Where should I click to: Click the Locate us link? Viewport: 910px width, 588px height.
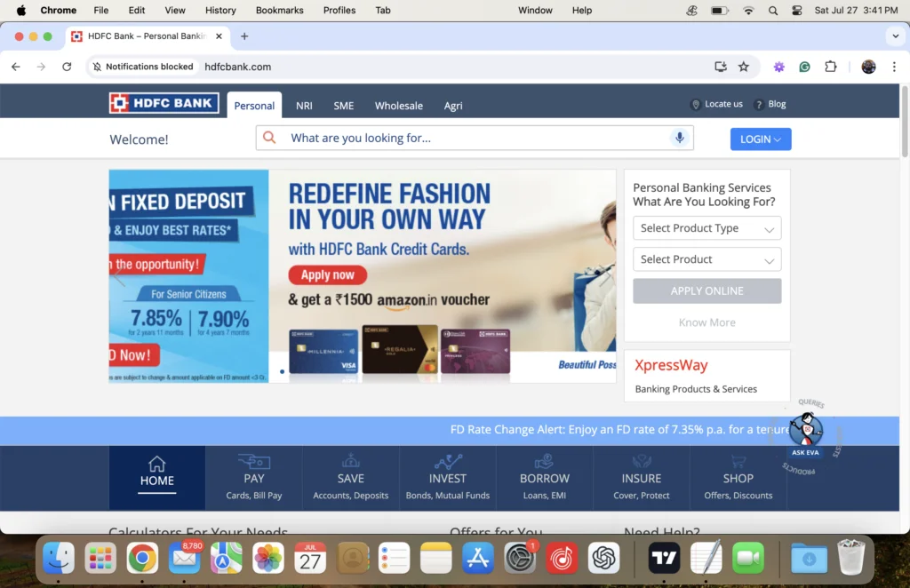coord(723,104)
